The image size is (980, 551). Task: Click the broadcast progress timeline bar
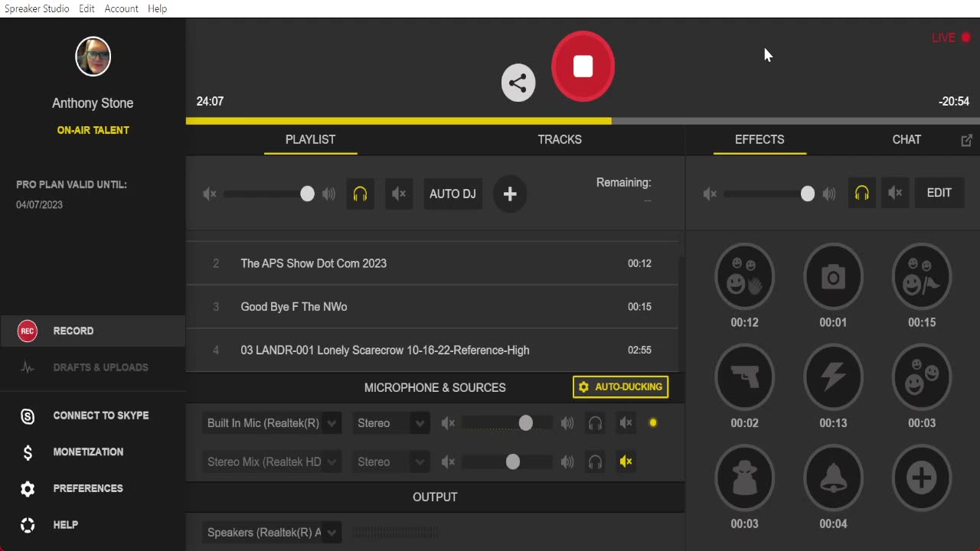583,121
